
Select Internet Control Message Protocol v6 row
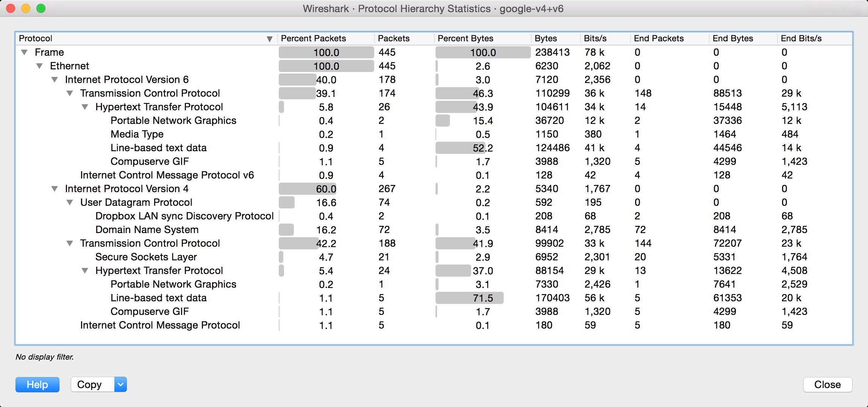167,175
